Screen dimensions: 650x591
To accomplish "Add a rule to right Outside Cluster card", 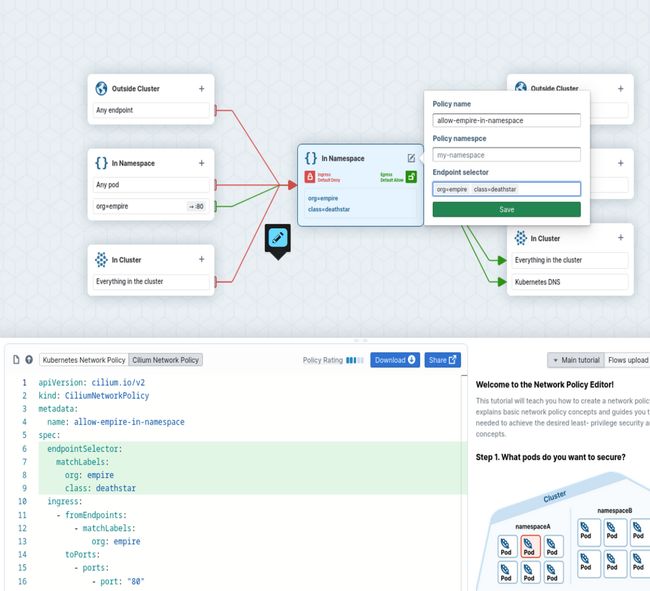I will [621, 89].
